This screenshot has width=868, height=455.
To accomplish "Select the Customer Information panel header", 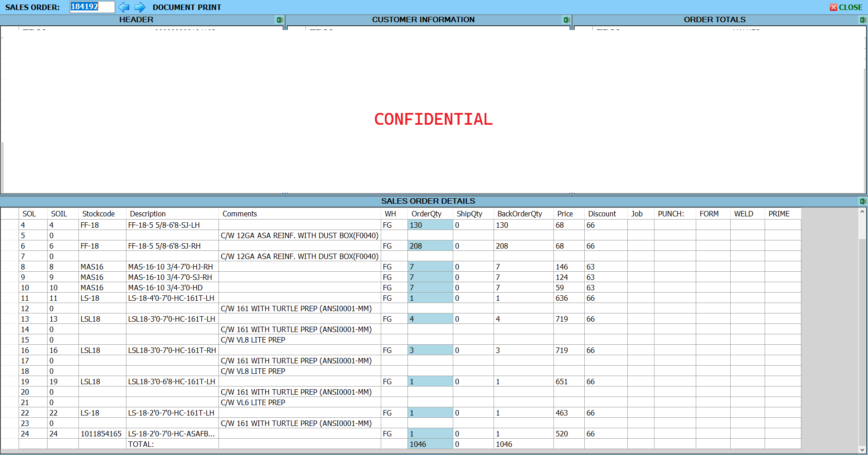I will (x=423, y=20).
